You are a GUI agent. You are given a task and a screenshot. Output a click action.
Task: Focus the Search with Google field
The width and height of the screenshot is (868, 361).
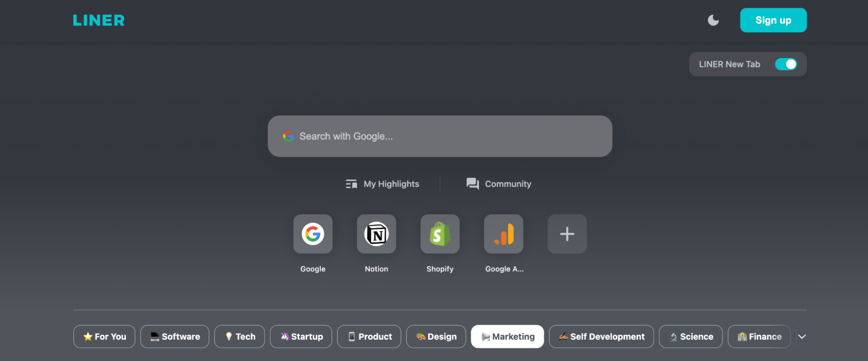click(439, 136)
